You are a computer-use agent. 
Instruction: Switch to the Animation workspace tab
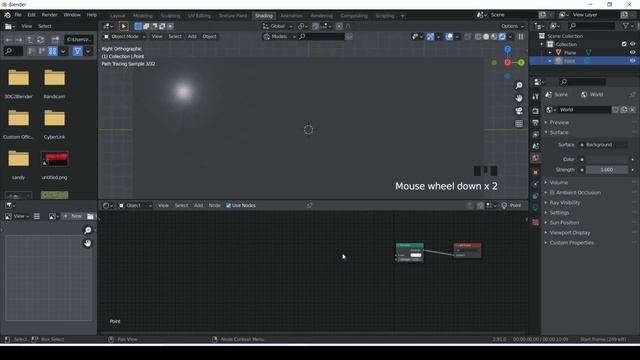pyautogui.click(x=291, y=16)
